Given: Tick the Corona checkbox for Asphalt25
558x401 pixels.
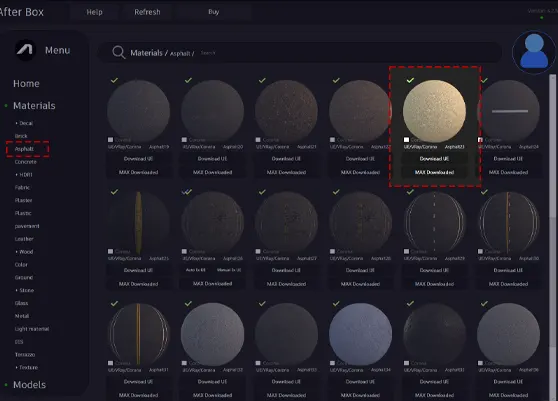Looking at the screenshot, I should pyautogui.click(x=110, y=252).
